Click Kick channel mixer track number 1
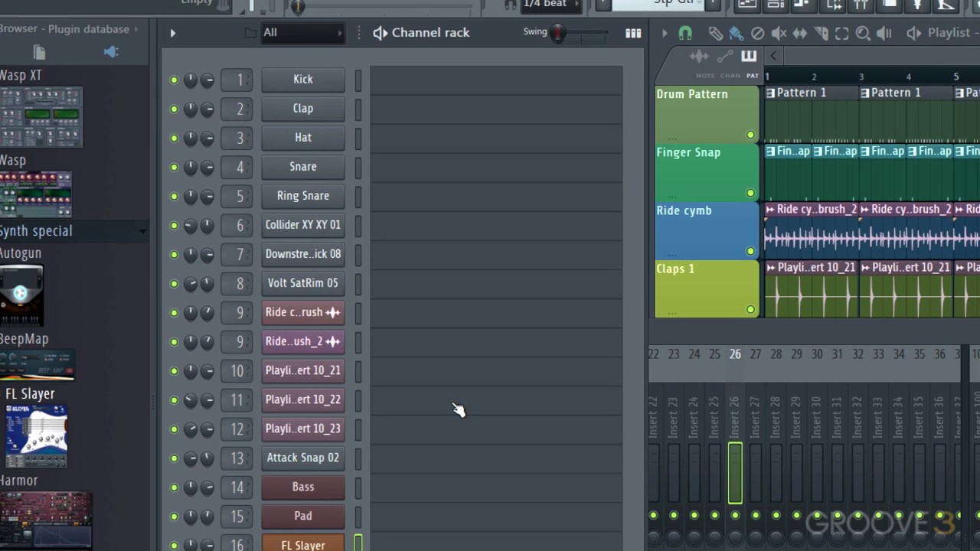 click(237, 80)
